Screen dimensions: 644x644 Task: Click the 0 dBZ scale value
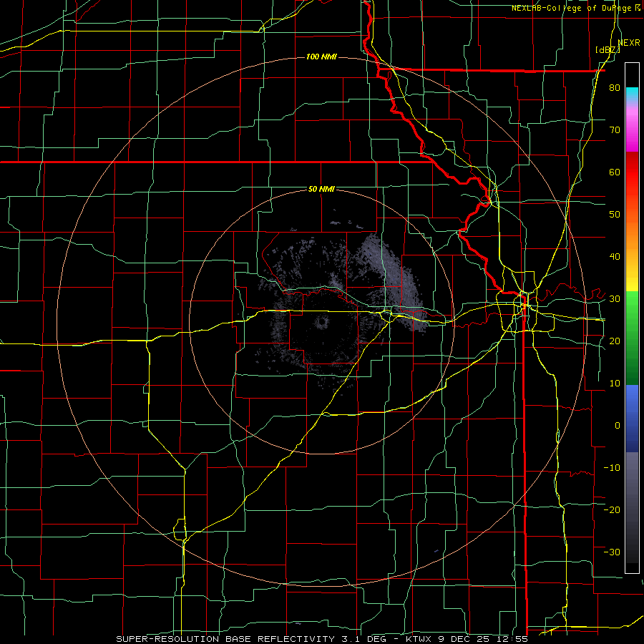(x=618, y=426)
